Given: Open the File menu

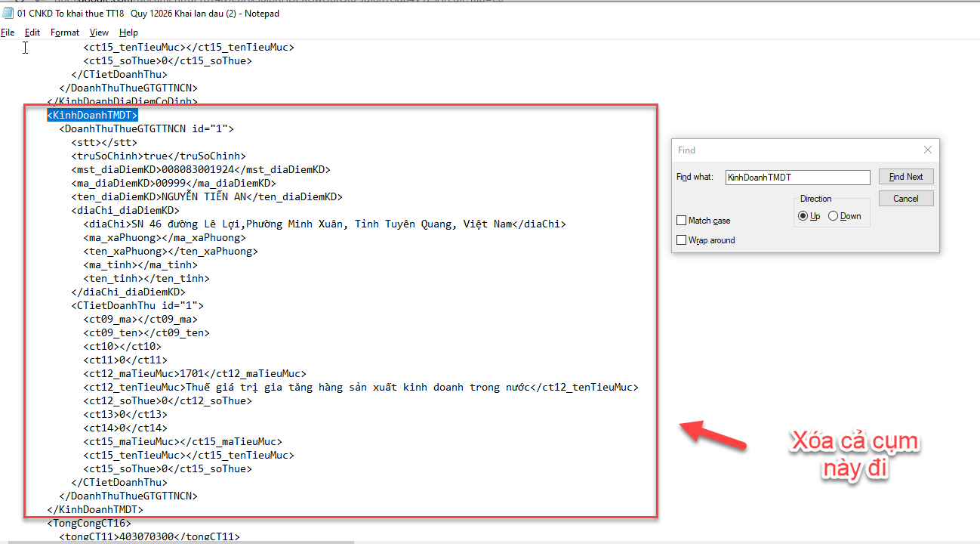Looking at the screenshot, I should tap(8, 32).
